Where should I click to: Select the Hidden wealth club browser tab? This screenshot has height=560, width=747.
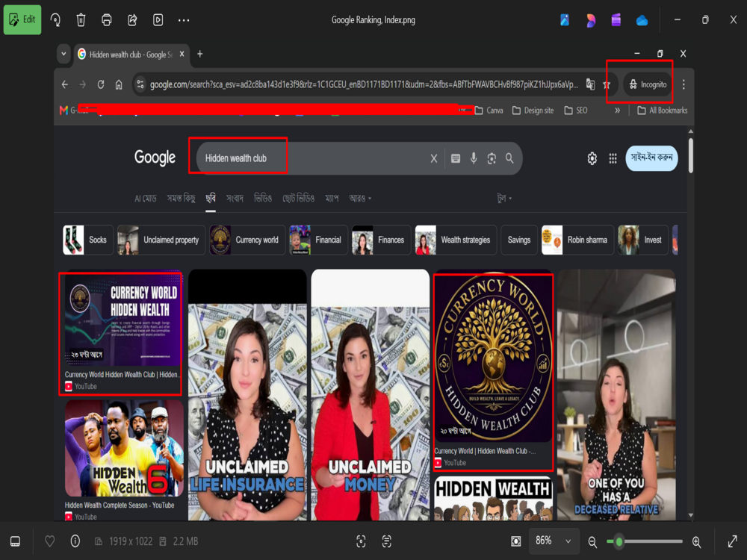131,55
